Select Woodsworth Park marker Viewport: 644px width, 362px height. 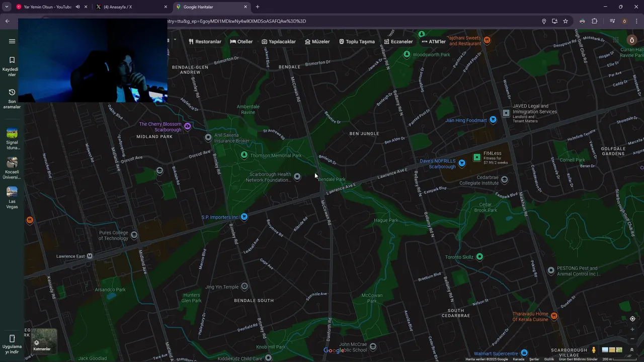pos(407,54)
